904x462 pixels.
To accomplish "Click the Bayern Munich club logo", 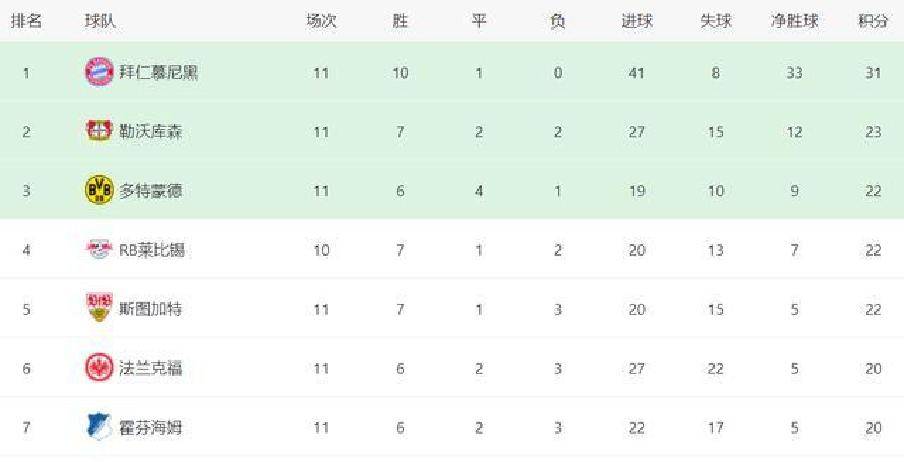I will (x=100, y=72).
